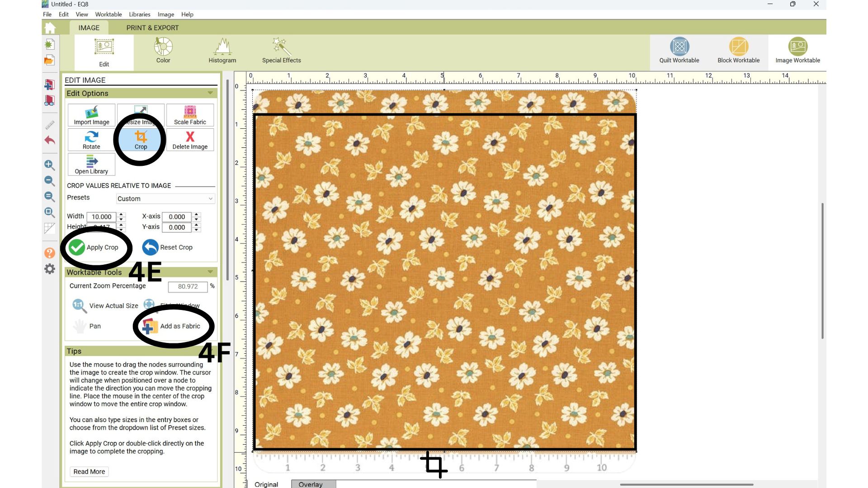
Task: Open the Scale Fabric tool
Action: pos(190,115)
